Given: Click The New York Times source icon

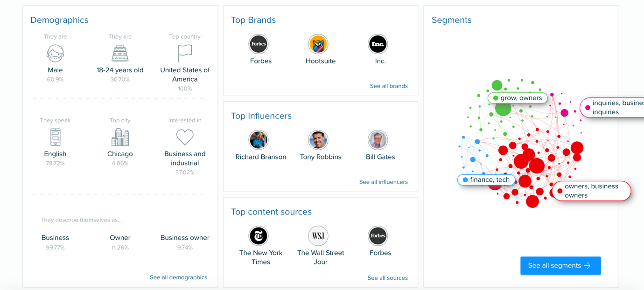Looking at the screenshot, I should point(259,236).
